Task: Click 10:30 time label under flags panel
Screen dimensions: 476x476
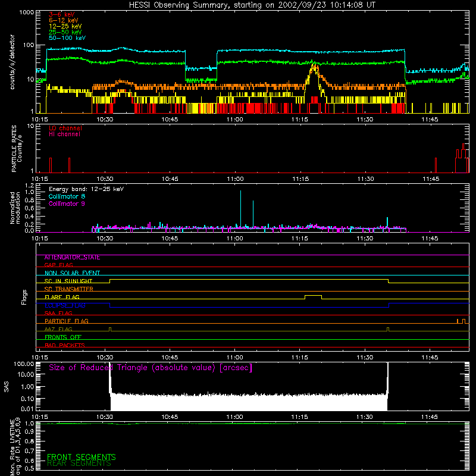Action: pyautogui.click(x=105, y=358)
